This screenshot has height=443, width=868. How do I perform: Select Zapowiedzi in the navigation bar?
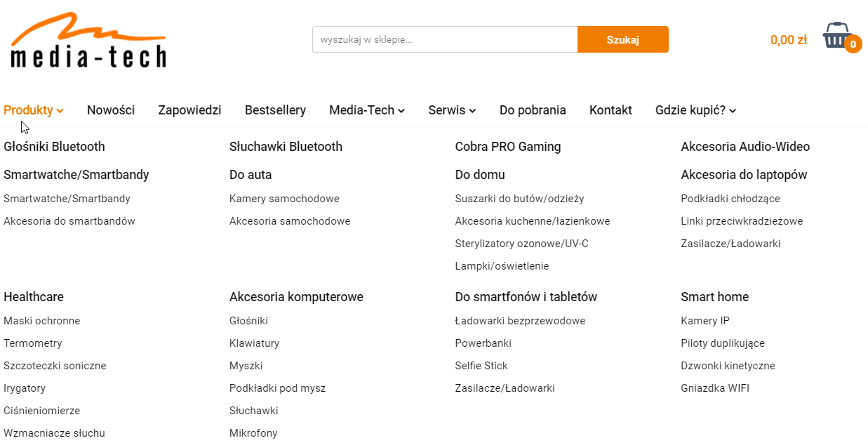pyautogui.click(x=189, y=110)
